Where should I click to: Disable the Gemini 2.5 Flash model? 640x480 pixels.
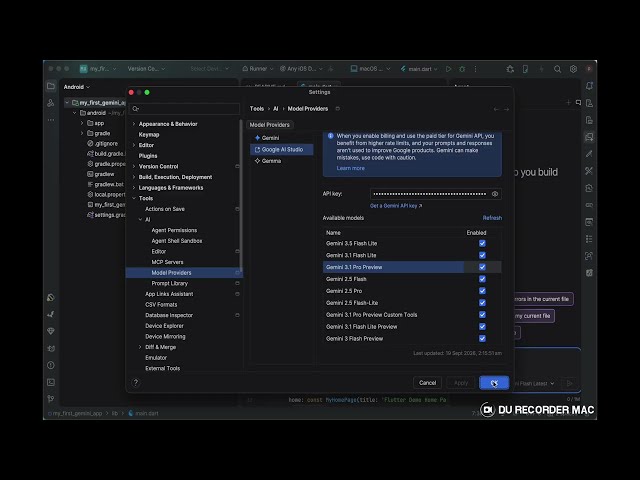pyautogui.click(x=482, y=279)
